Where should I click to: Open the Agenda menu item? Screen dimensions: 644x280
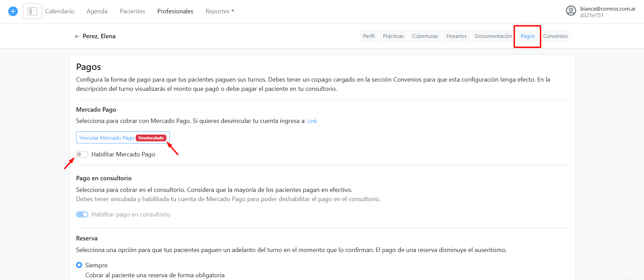(x=97, y=11)
